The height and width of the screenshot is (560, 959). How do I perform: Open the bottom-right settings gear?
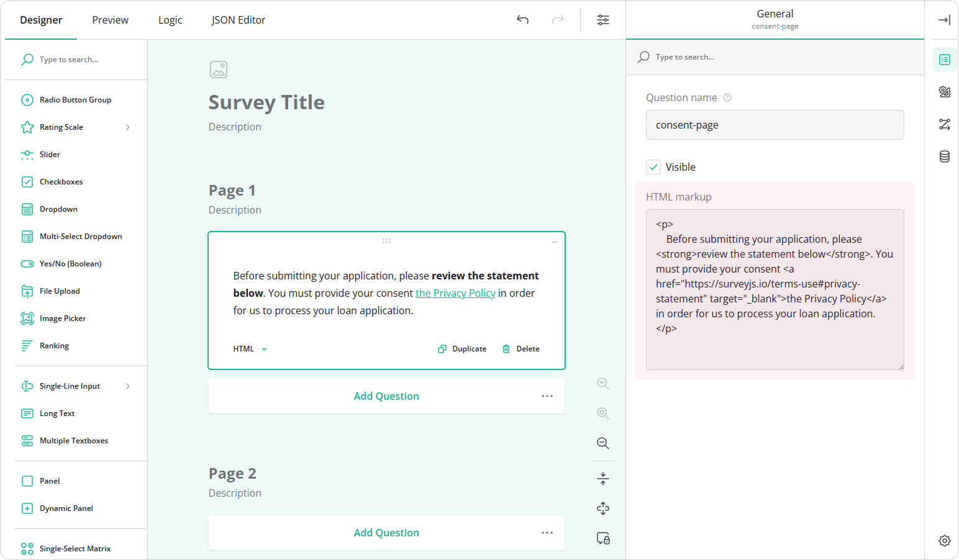943,541
